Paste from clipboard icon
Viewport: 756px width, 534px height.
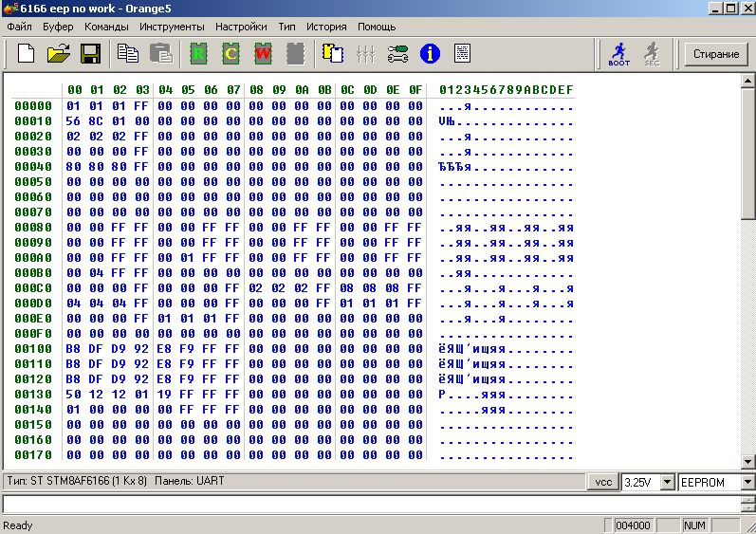(161, 53)
